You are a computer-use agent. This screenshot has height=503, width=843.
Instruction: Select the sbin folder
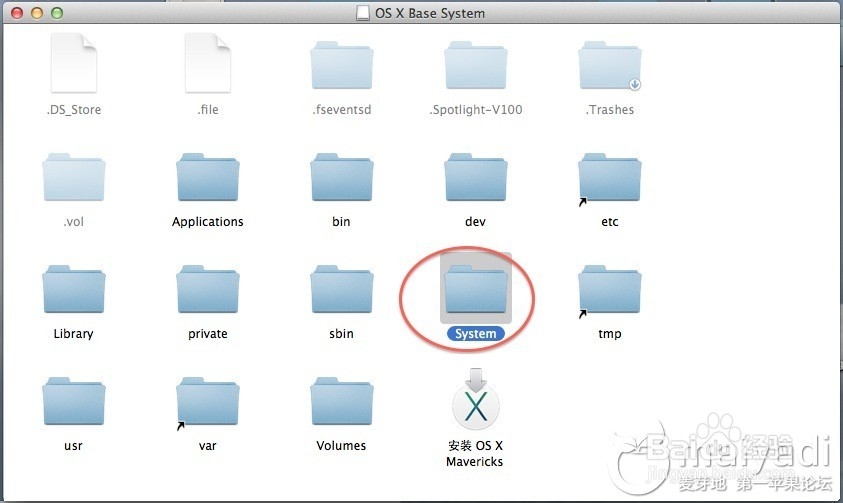pyautogui.click(x=342, y=290)
